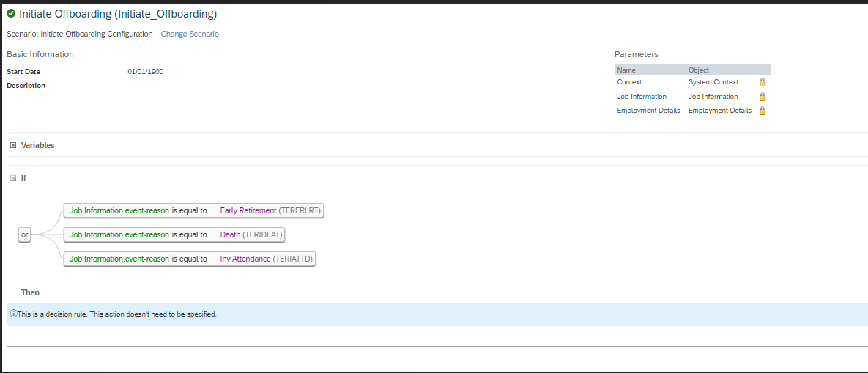Click the Start Date label
Viewport: 868px width, 373px height.
coord(23,71)
